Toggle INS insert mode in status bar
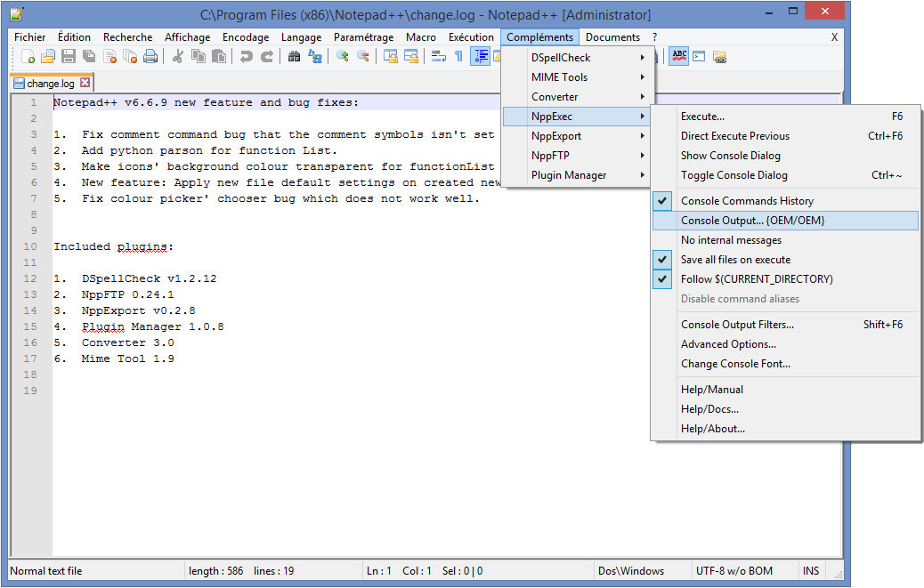 (x=811, y=571)
